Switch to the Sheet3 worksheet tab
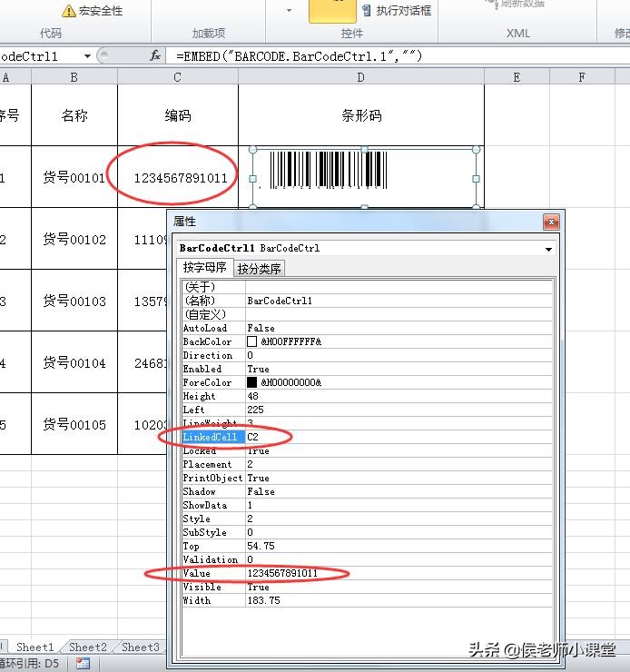Image resolution: width=630 pixels, height=672 pixels. click(x=141, y=647)
